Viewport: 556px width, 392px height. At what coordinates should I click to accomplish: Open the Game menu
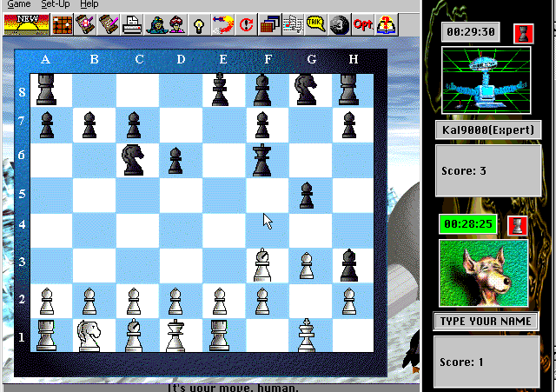pyautogui.click(x=19, y=4)
